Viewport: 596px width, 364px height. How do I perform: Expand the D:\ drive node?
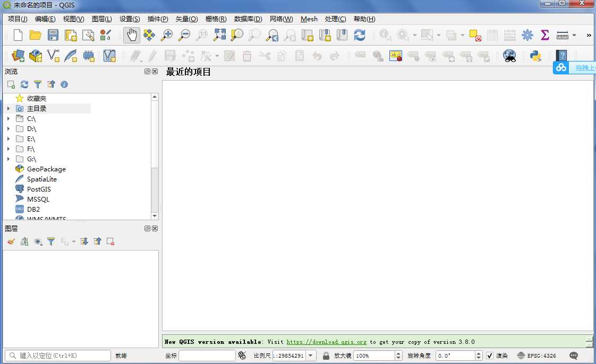pyautogui.click(x=8, y=128)
